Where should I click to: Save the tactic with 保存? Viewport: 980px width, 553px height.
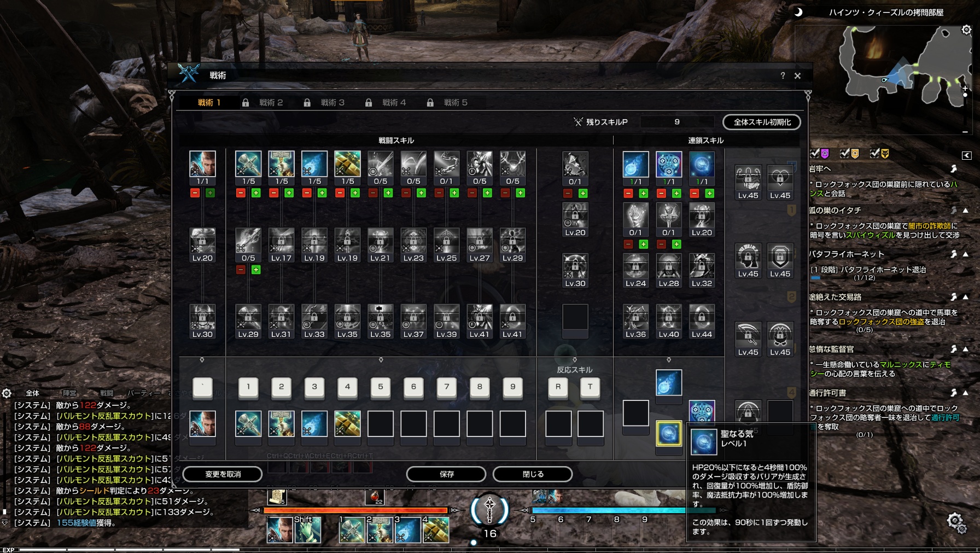[446, 474]
